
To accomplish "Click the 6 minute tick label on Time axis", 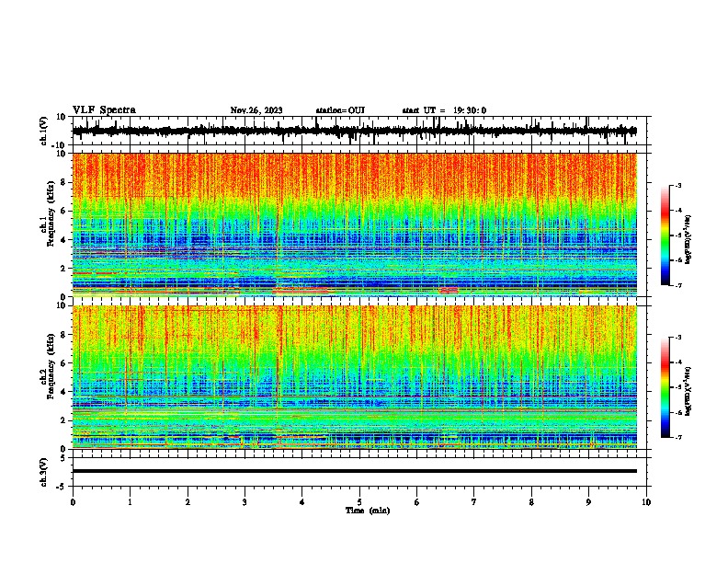I will point(417,502).
